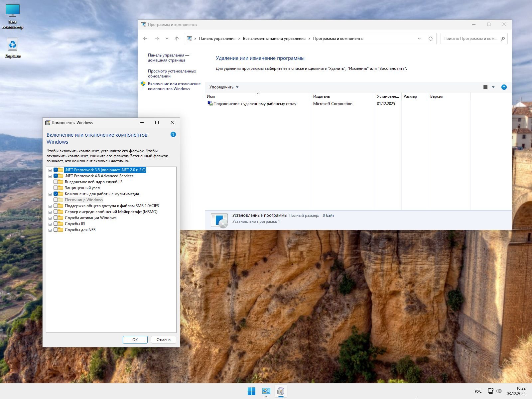Refresh the Programs and Components list
Screen dimensions: 532x399
coord(430,39)
